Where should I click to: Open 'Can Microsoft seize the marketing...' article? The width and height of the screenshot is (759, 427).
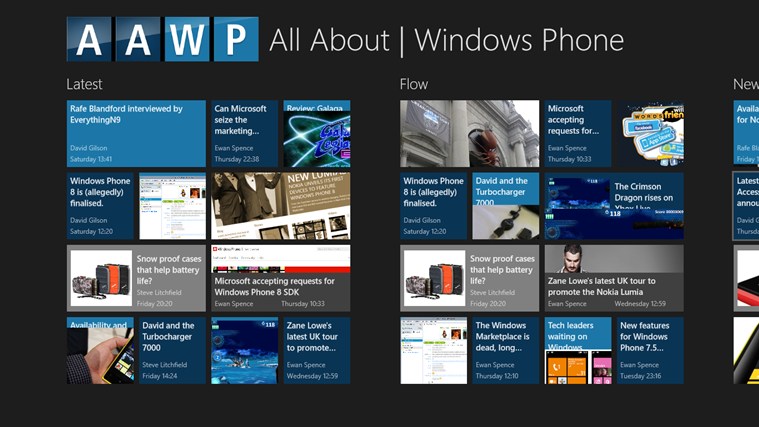point(244,134)
